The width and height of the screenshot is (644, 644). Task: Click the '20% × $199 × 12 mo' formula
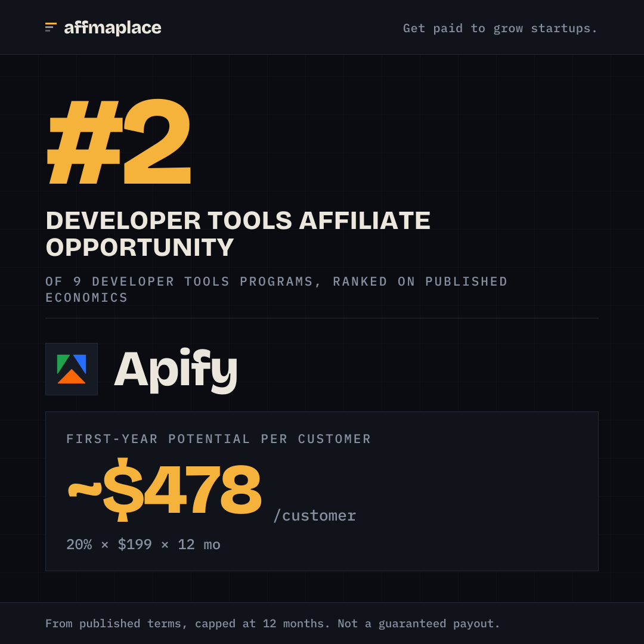(143, 544)
